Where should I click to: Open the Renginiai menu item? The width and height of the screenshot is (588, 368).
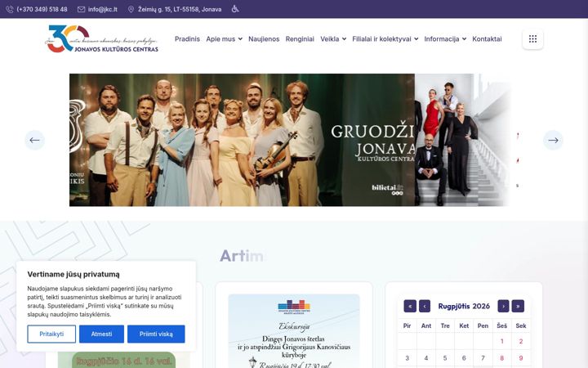[300, 39]
